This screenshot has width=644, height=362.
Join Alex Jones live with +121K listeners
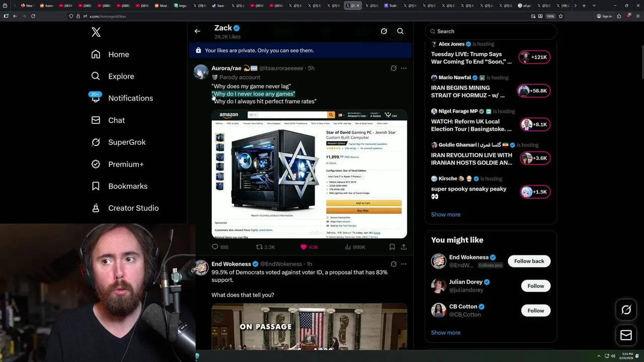[x=534, y=57]
